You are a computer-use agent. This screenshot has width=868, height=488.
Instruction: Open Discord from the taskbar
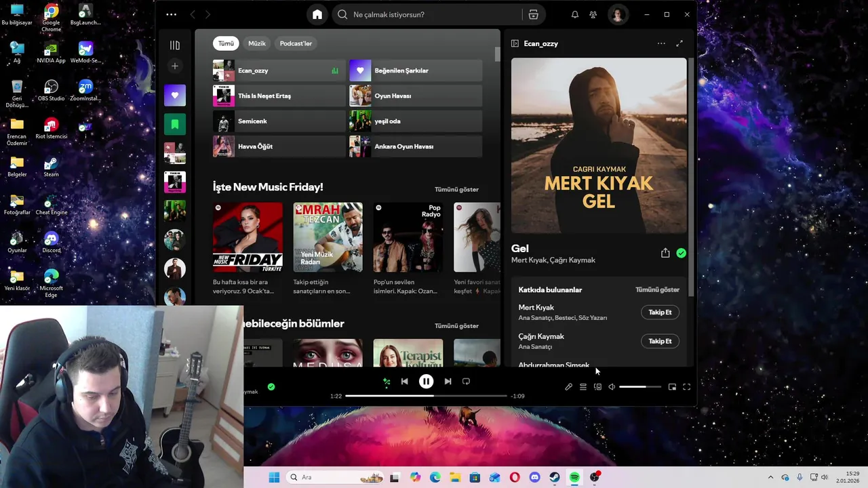(x=535, y=477)
